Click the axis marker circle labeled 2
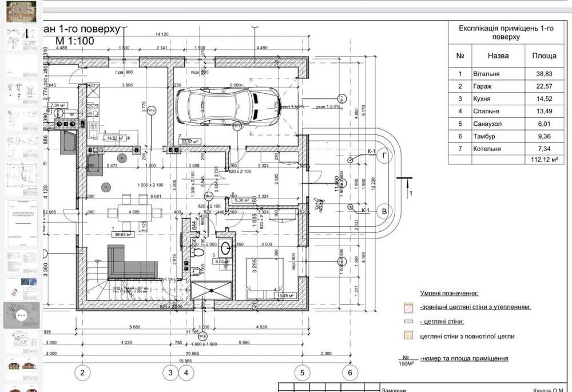This screenshot has height=392, width=572. click(x=82, y=373)
